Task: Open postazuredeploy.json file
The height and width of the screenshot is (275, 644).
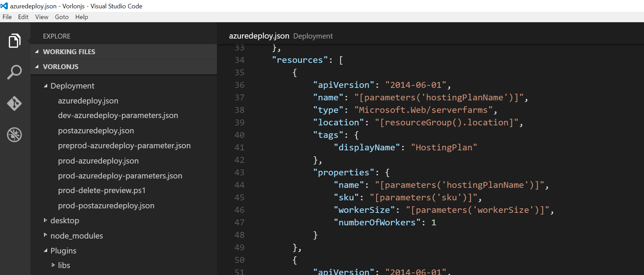Action: pyautogui.click(x=96, y=131)
